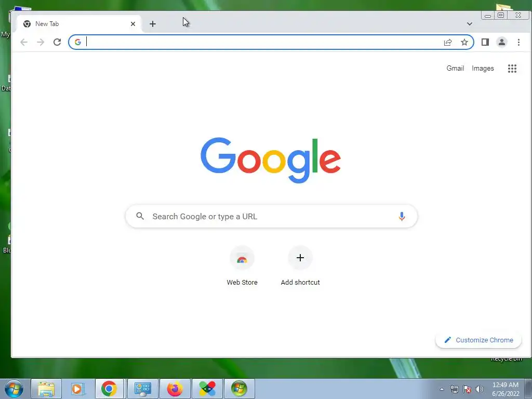Launch Firefox from taskbar
The width and height of the screenshot is (532, 399).
coord(175,389)
